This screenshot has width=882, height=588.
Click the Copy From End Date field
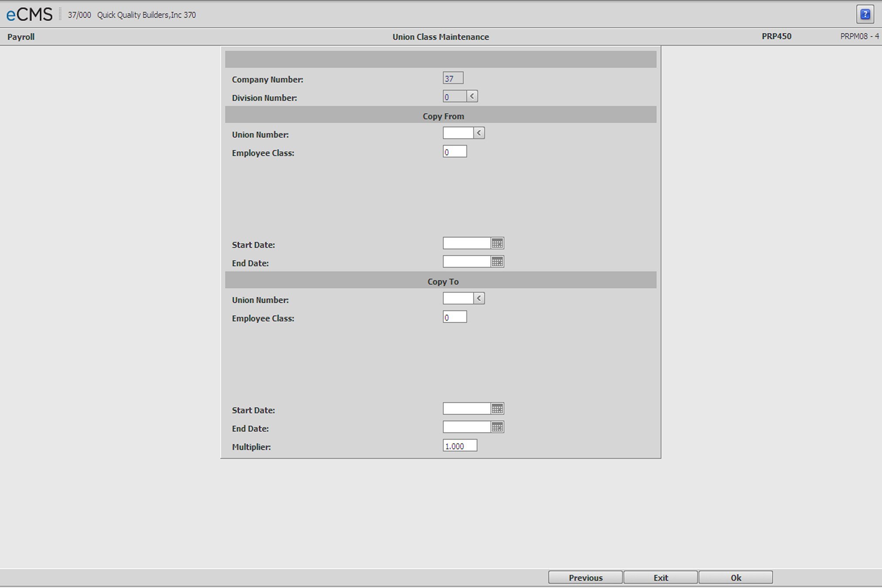(x=466, y=262)
